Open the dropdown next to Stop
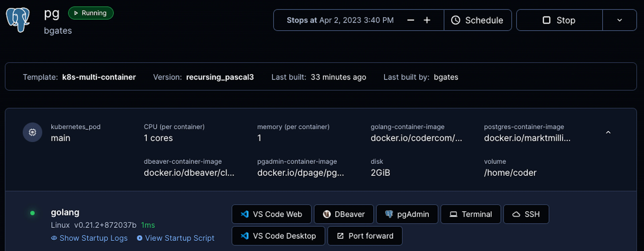The height and width of the screenshot is (251, 644). [620, 20]
